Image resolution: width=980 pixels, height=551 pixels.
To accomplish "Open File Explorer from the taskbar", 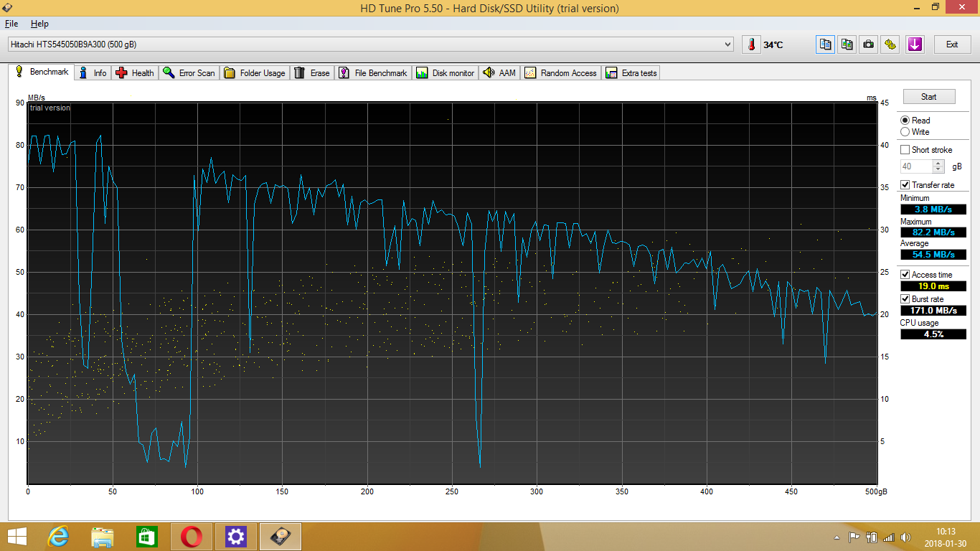I will (x=103, y=536).
